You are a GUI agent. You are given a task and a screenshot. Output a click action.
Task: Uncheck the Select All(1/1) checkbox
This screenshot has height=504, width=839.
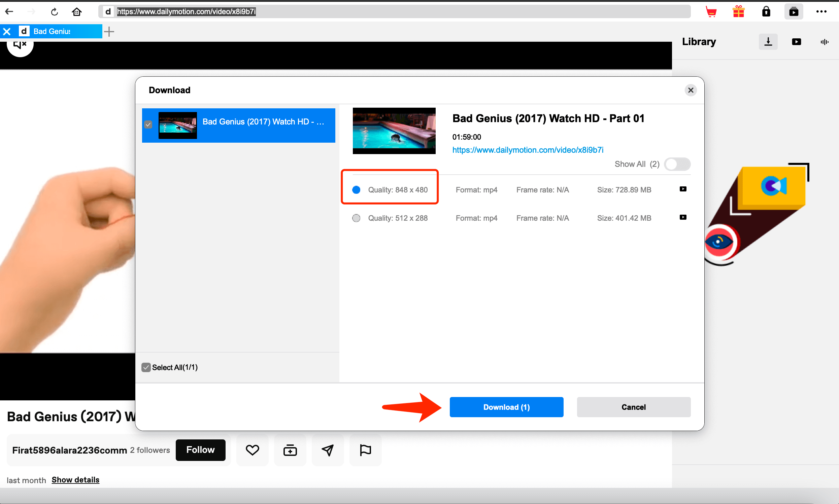(x=146, y=367)
